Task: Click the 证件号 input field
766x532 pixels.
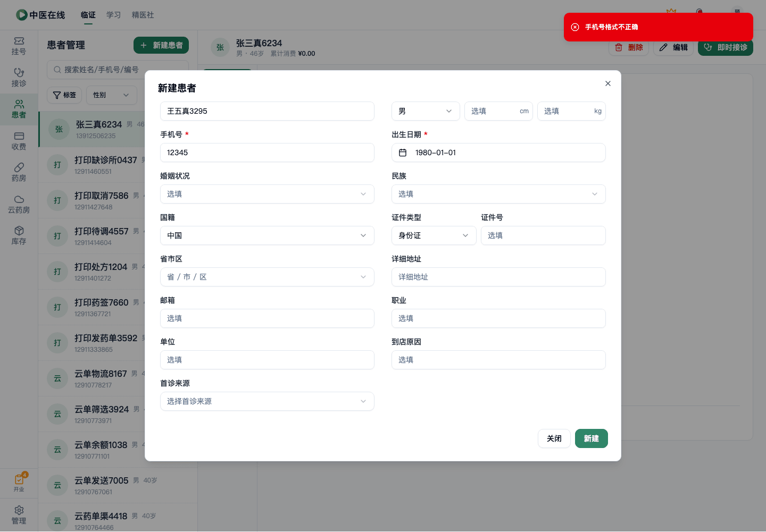Action: [543, 235]
